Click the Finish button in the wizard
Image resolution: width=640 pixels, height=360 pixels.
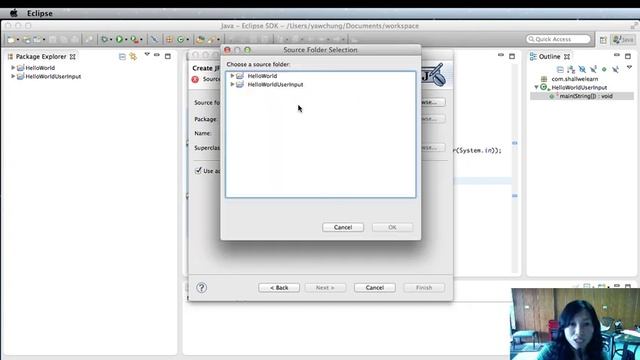(424, 288)
